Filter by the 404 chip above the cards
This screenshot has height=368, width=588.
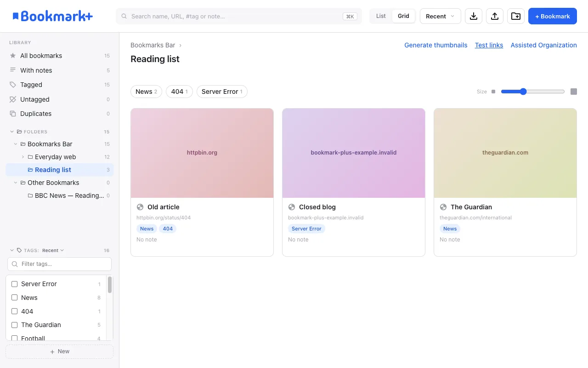(x=179, y=92)
